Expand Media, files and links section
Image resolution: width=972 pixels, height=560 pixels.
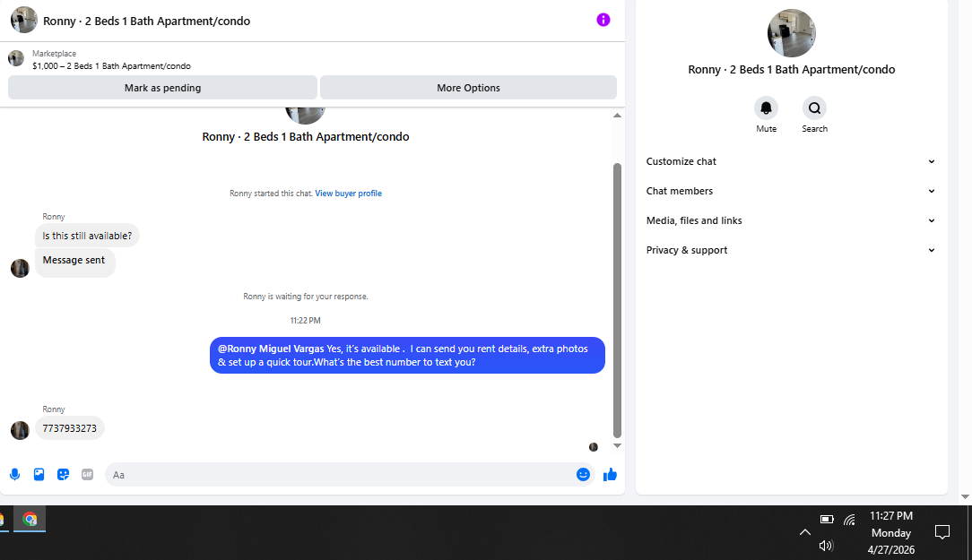click(x=791, y=220)
